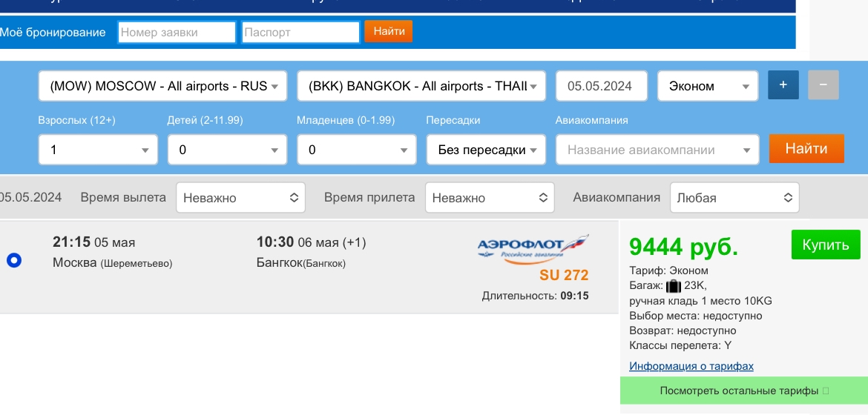Click the arrival time '10:30'

[x=275, y=242]
